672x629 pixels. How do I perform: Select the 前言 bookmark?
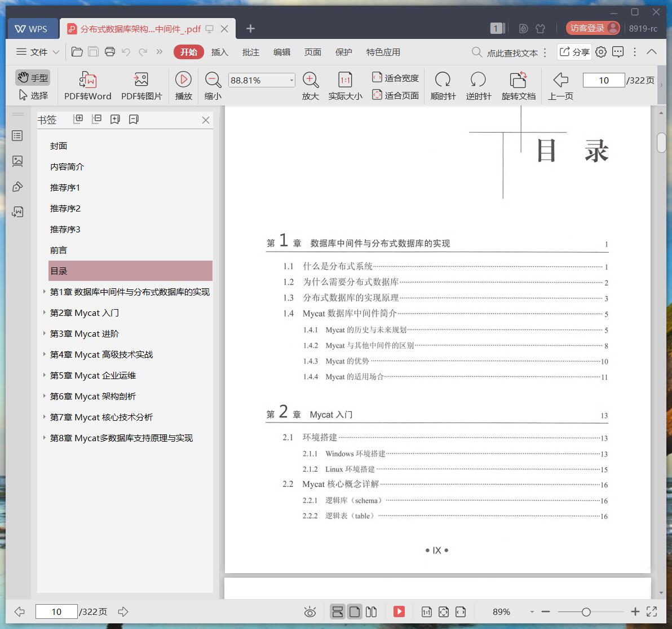58,250
